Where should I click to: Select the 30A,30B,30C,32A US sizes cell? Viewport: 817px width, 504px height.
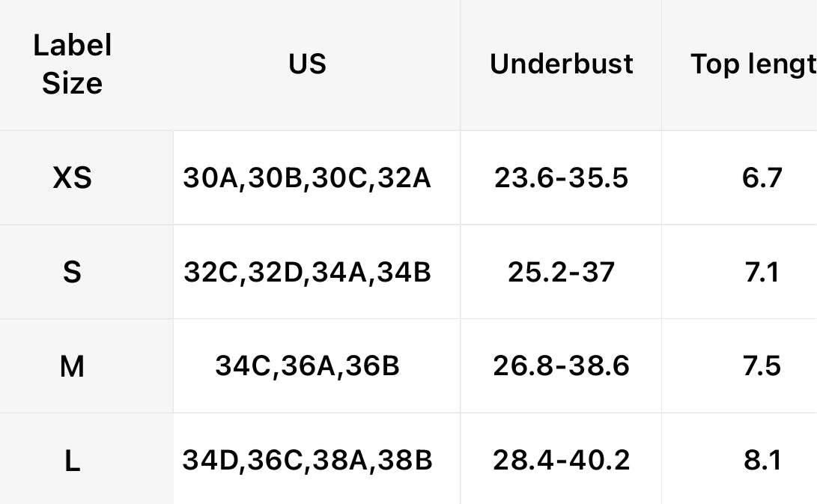coord(307,178)
